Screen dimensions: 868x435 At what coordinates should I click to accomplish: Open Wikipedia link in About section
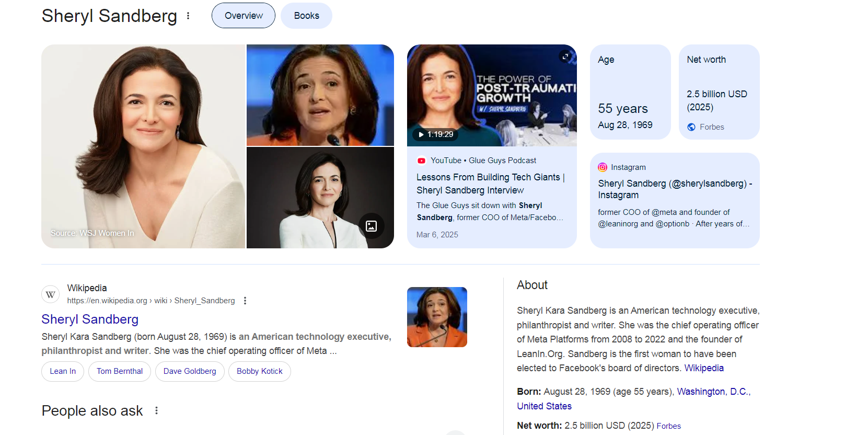coord(704,368)
